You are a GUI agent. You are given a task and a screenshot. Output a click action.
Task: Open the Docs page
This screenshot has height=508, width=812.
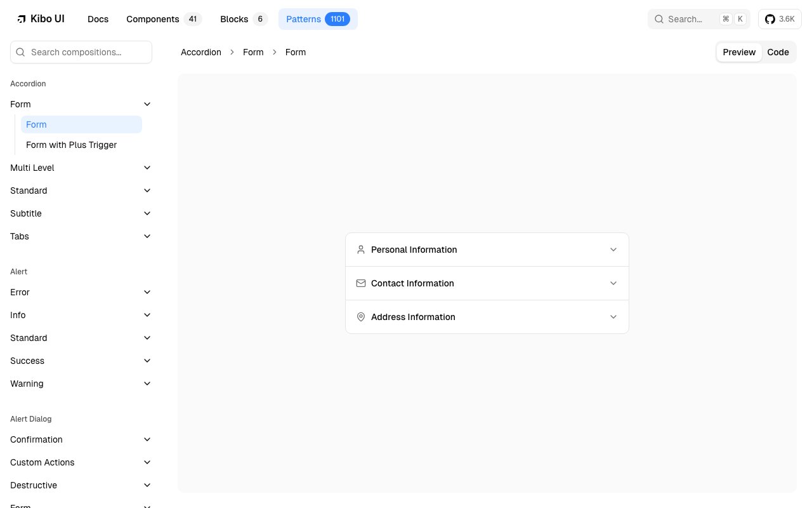click(98, 19)
